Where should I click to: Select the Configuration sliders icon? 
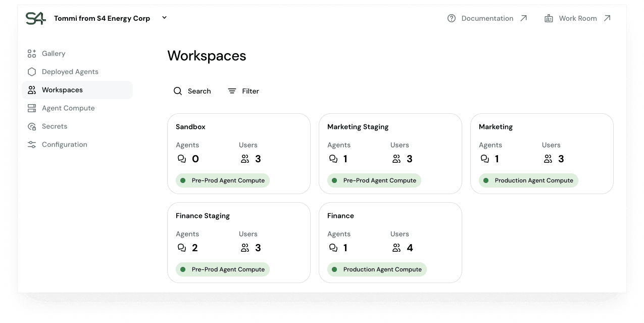coord(31,145)
